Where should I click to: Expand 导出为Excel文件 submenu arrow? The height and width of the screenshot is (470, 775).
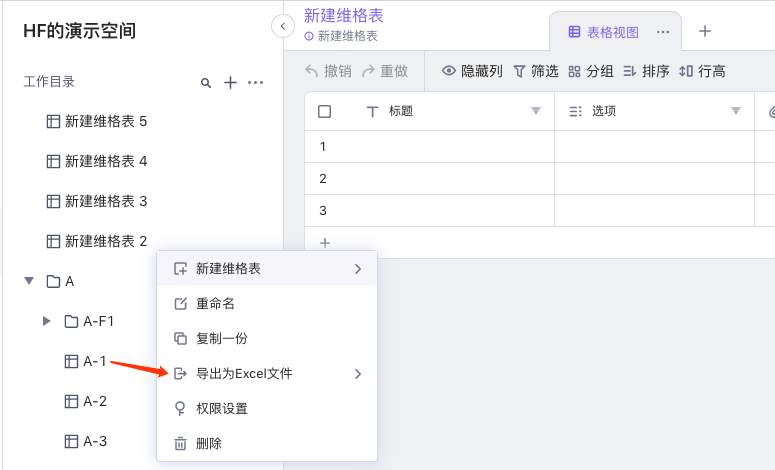coord(358,374)
